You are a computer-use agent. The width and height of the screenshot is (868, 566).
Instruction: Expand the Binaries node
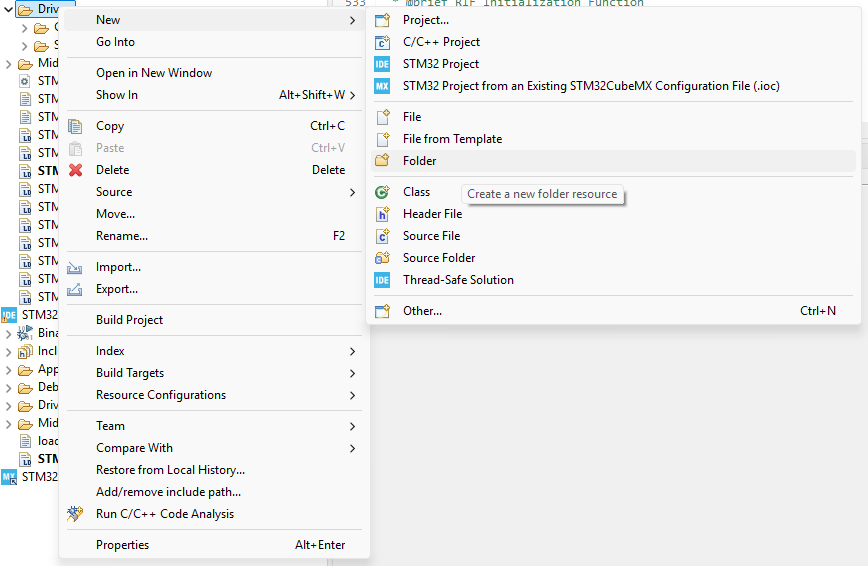click(x=8, y=334)
